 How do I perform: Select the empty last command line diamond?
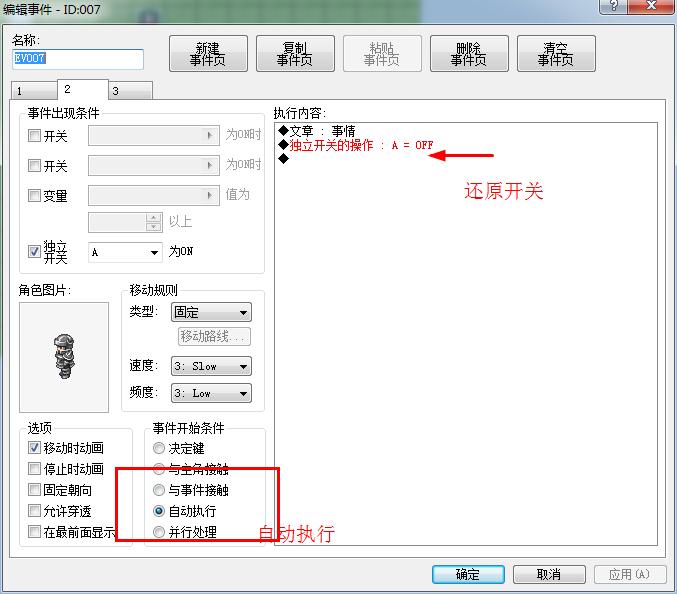[283, 159]
